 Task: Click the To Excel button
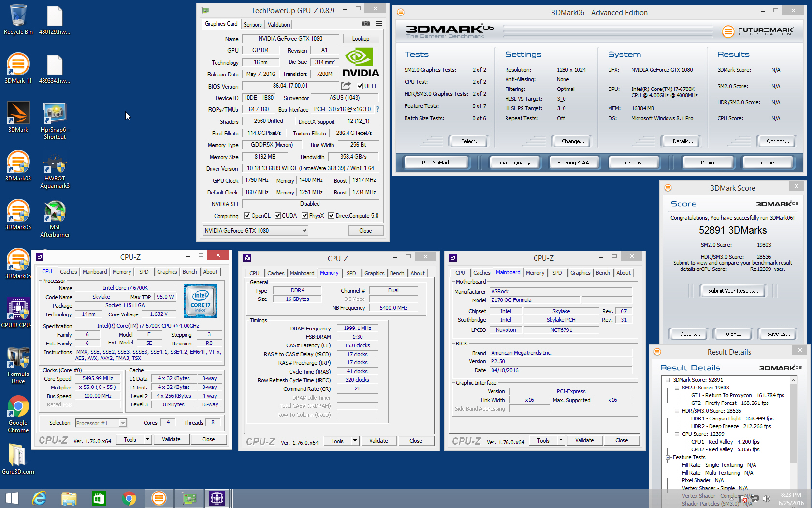(x=733, y=334)
